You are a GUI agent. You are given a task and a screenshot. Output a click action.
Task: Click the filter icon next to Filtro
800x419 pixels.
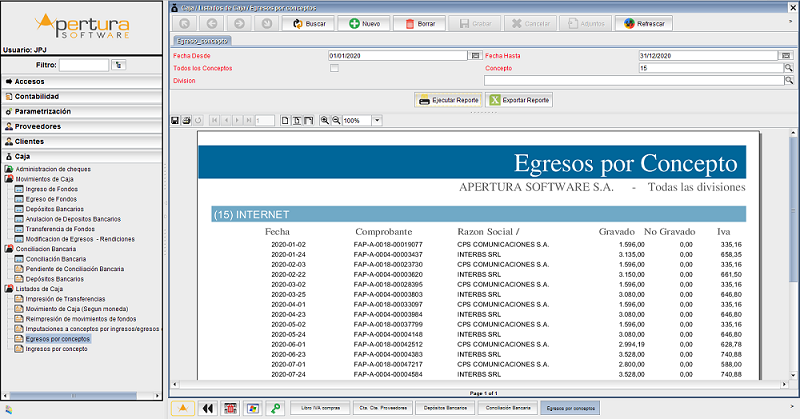point(120,64)
